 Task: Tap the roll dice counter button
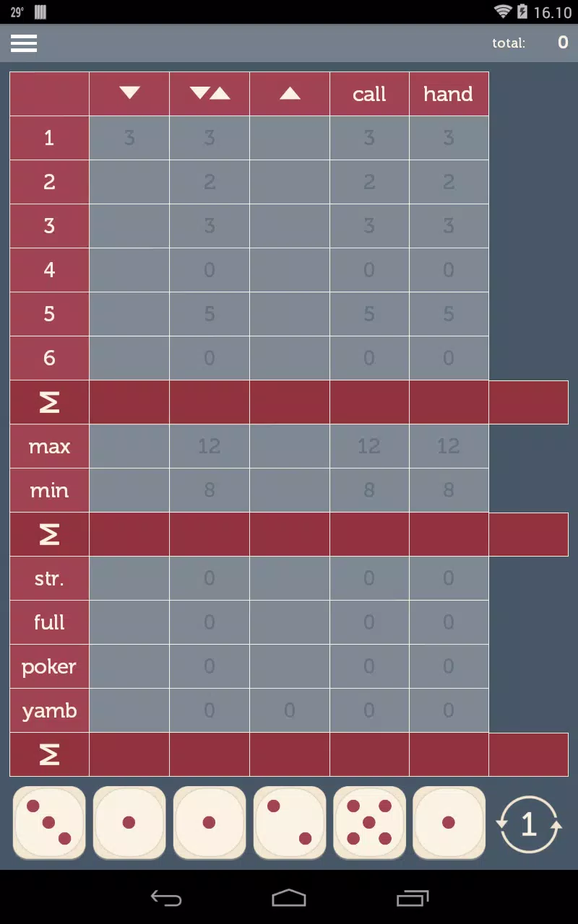(x=528, y=824)
